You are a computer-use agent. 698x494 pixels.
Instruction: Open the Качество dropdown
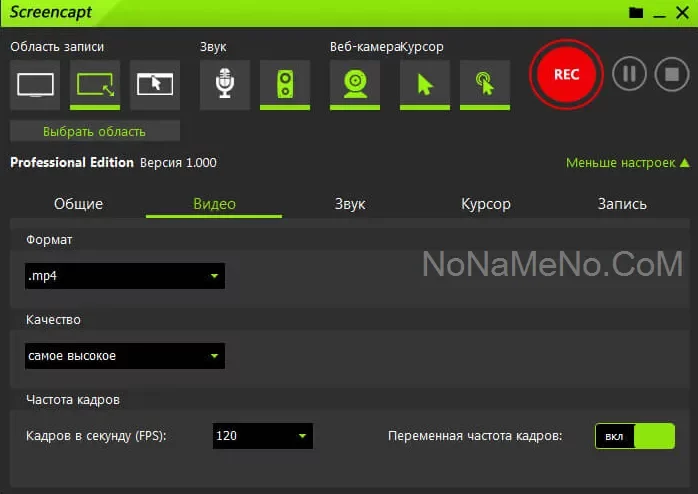[x=125, y=355]
